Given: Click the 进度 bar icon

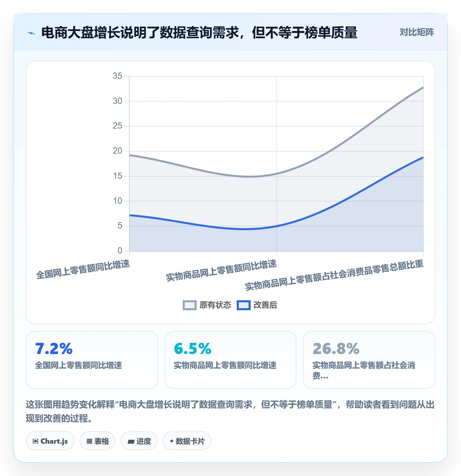Looking at the screenshot, I should tap(131, 442).
